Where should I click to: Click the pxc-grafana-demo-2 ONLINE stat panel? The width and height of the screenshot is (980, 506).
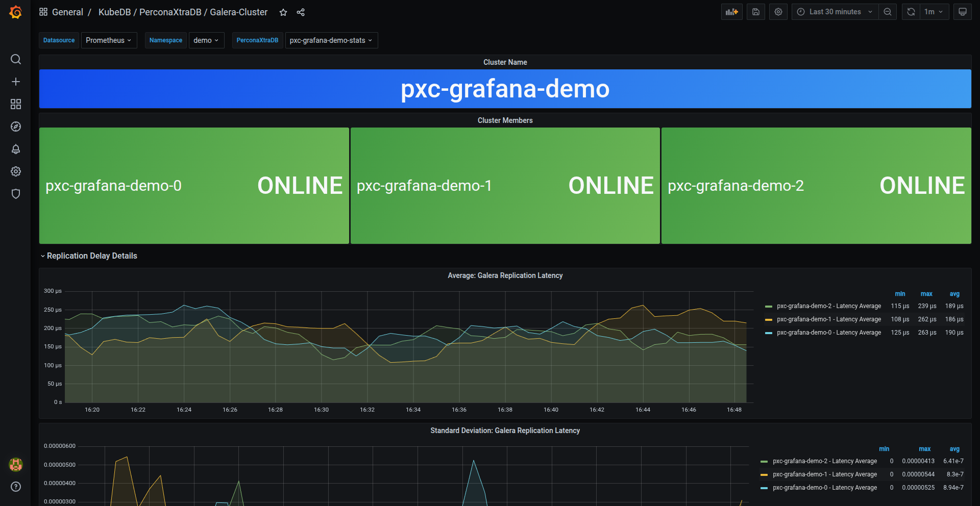tap(816, 186)
